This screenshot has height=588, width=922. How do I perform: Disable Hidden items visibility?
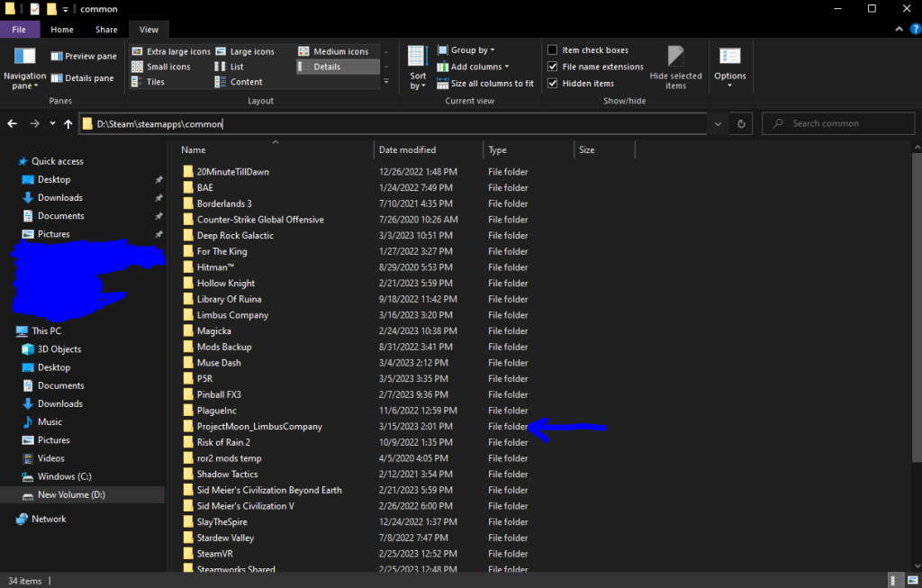553,83
